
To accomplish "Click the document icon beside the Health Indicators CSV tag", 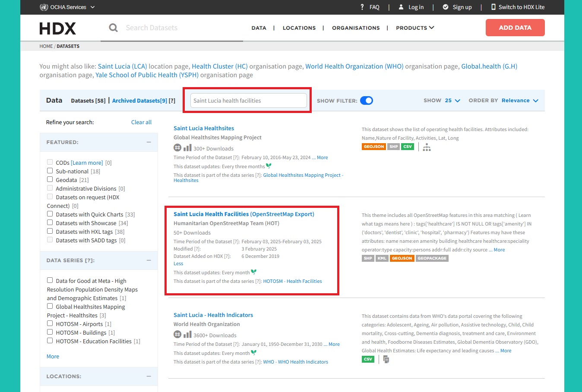I will (x=386, y=359).
